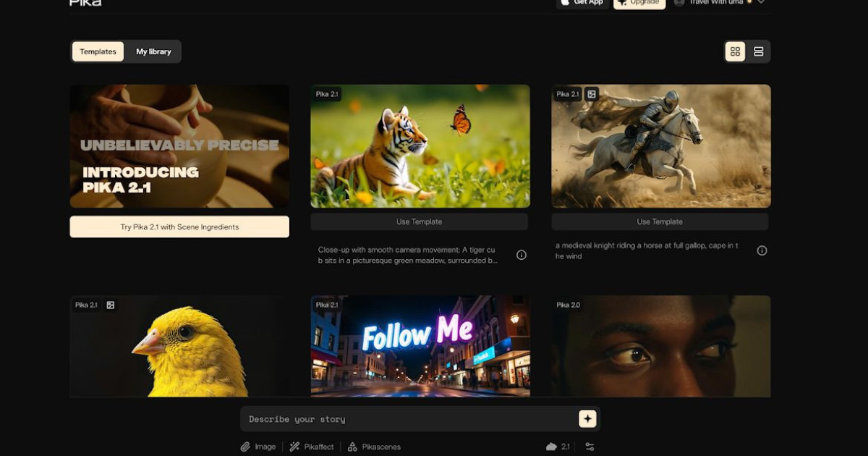Open the tiger cub and butterfly thumbnail

tap(420, 146)
